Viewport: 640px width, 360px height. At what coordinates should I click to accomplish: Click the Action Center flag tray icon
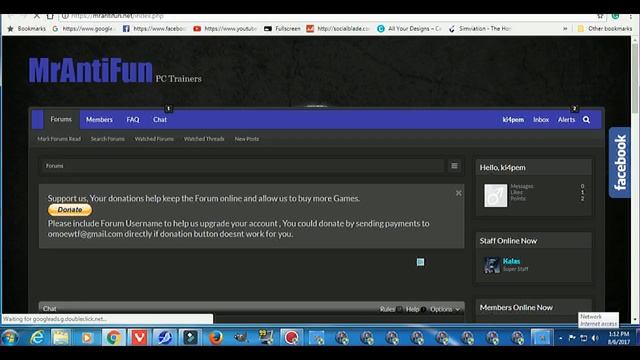572,338
